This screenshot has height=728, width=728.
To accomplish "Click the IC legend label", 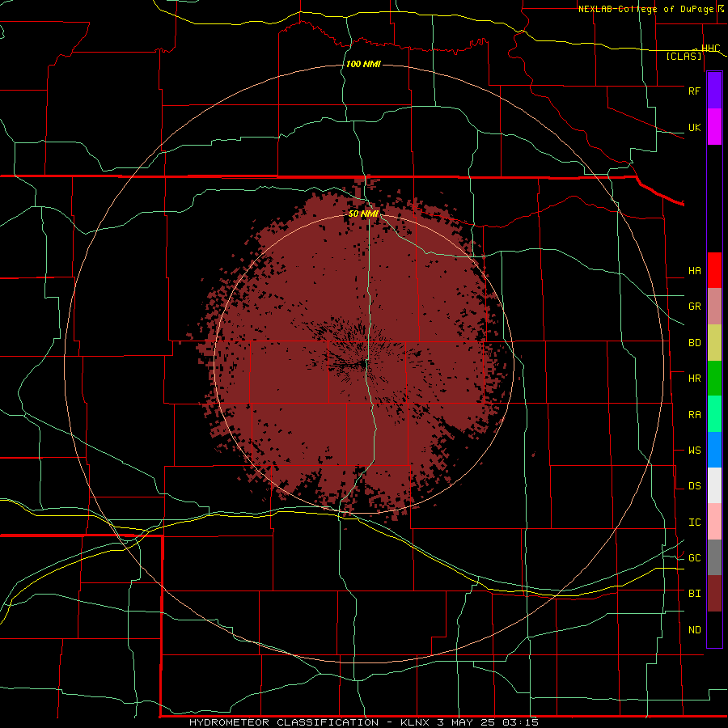I will (x=694, y=523).
